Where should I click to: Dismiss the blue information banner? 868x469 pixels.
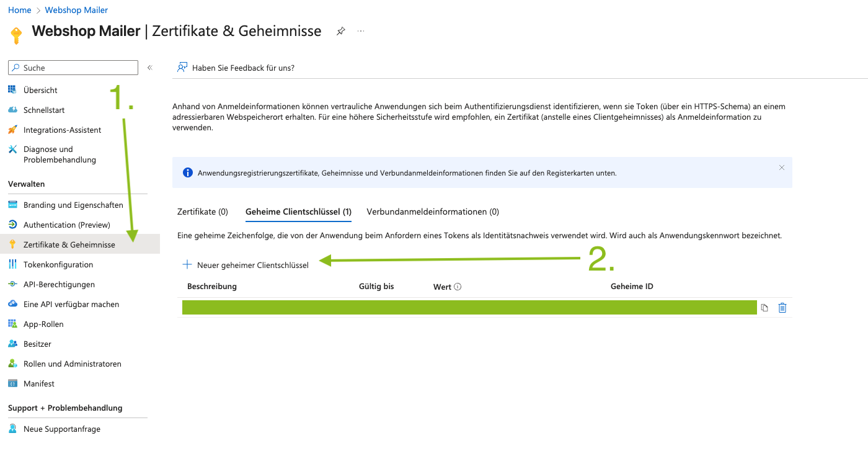(781, 167)
